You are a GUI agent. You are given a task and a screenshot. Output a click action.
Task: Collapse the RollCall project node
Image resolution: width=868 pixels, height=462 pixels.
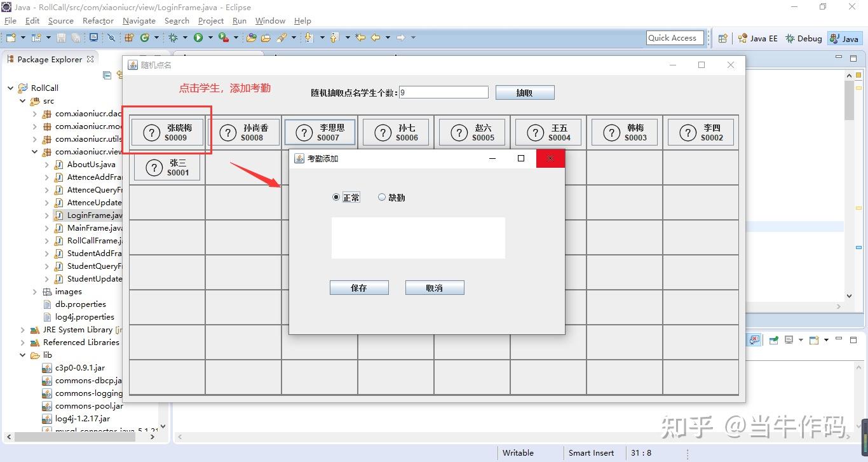pyautogui.click(x=10, y=88)
